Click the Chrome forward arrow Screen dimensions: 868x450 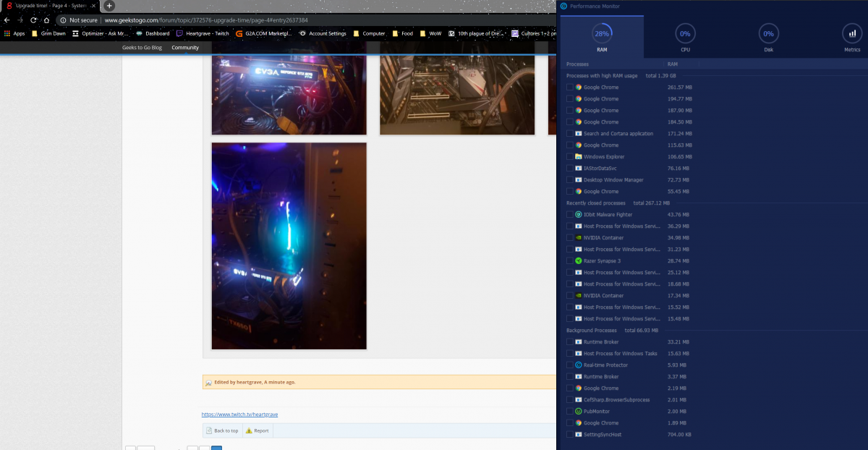[x=20, y=20]
